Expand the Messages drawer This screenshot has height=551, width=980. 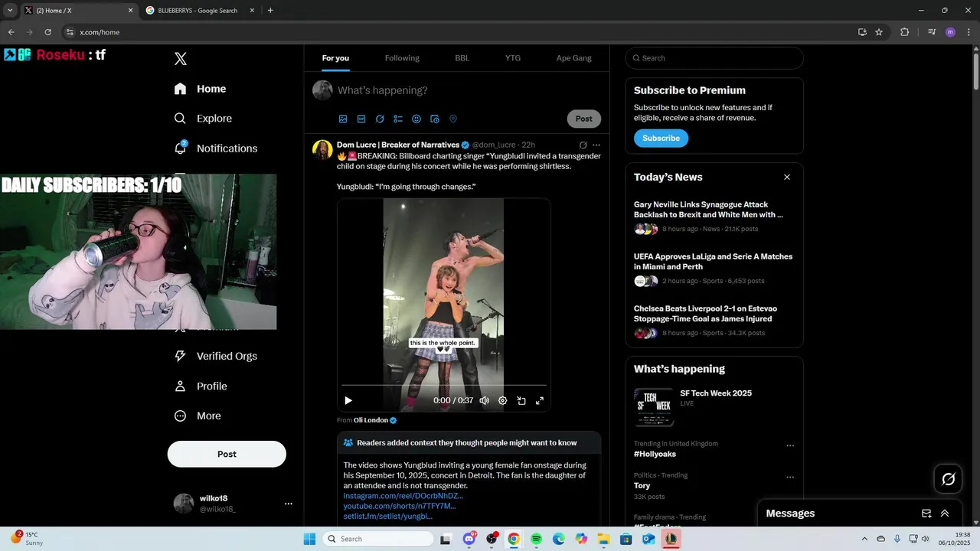(945, 514)
